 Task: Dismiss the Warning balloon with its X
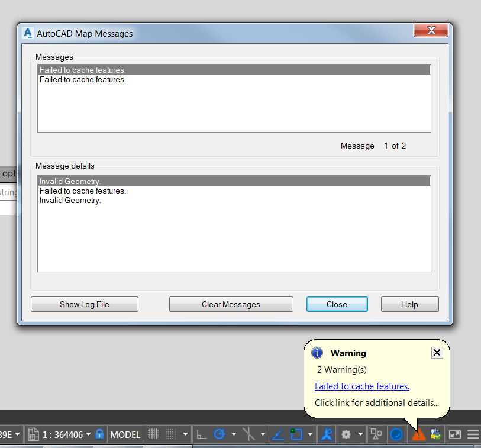click(x=437, y=353)
